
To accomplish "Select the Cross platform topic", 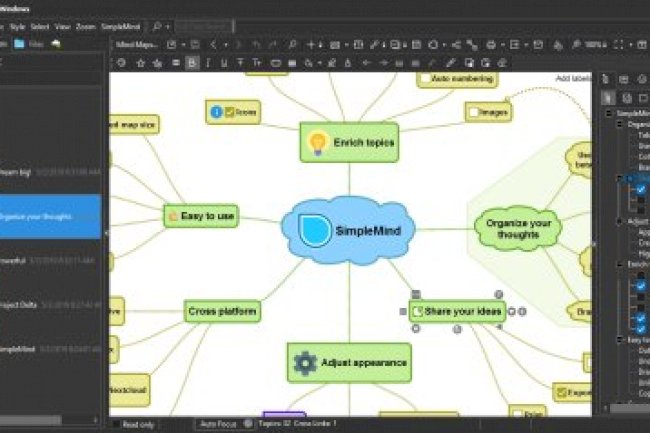I will pyautogui.click(x=223, y=311).
